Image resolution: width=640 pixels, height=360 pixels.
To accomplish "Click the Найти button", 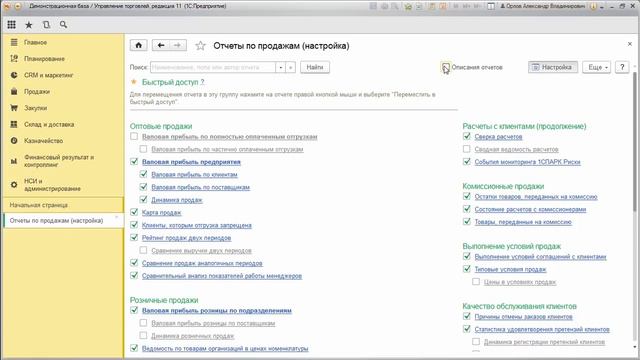I will [x=315, y=67].
